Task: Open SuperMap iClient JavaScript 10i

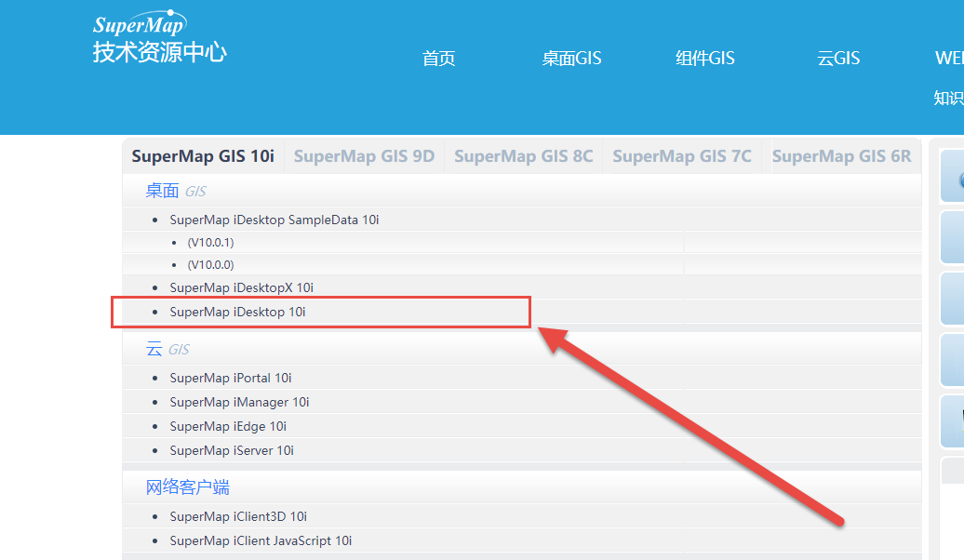Action: [261, 541]
